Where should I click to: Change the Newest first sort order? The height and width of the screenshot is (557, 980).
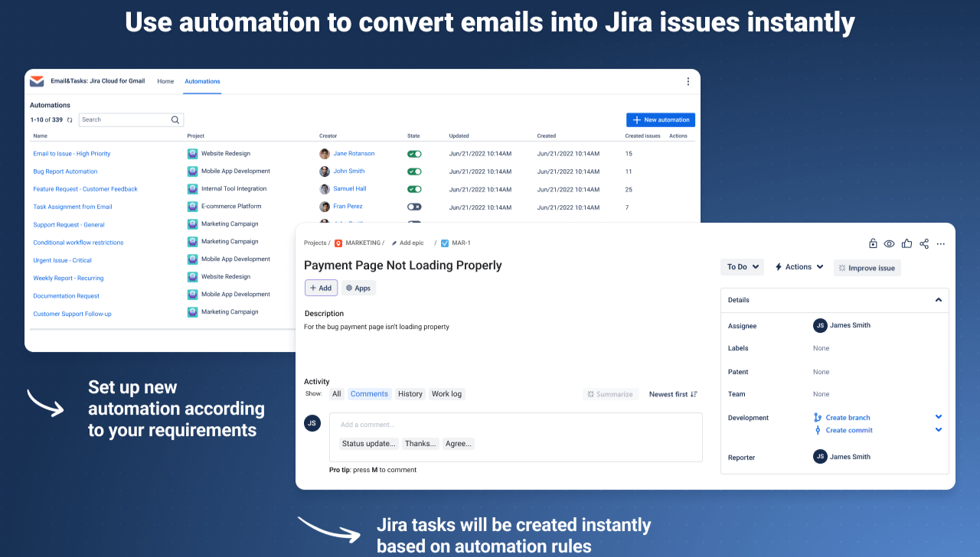pyautogui.click(x=673, y=394)
